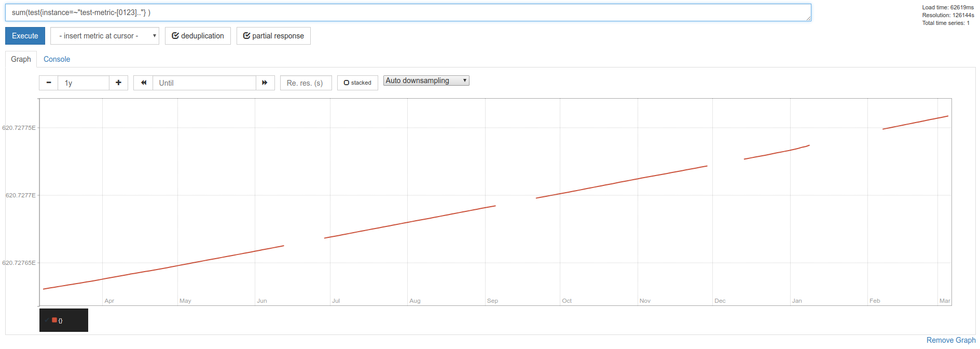The height and width of the screenshot is (349, 980).
Task: Click the red legend series swatch
Action: (x=54, y=320)
